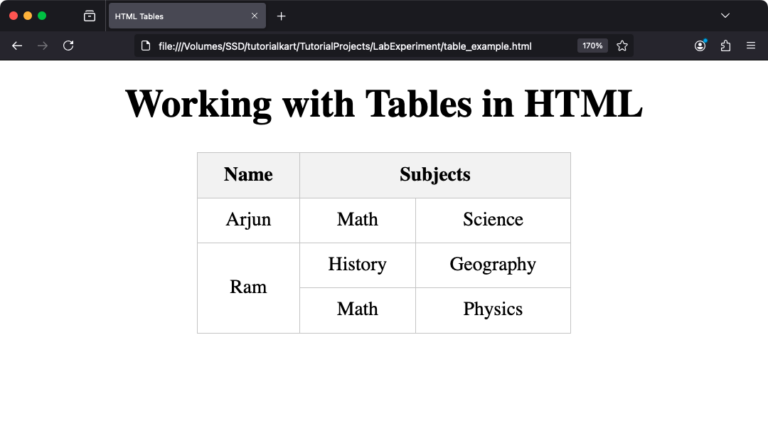Image resolution: width=768 pixels, height=441 pixels.
Task: Click the forward navigation arrow
Action: tap(43, 46)
